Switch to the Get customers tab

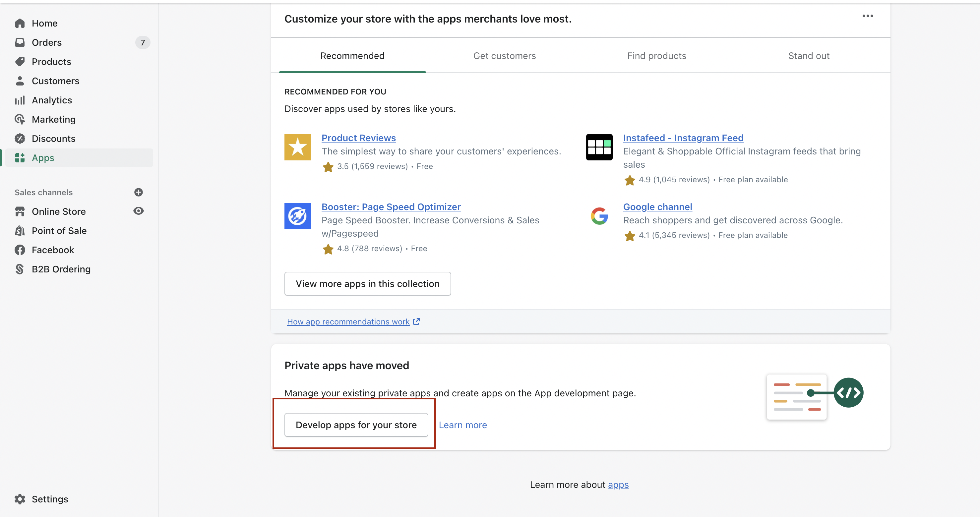click(505, 56)
